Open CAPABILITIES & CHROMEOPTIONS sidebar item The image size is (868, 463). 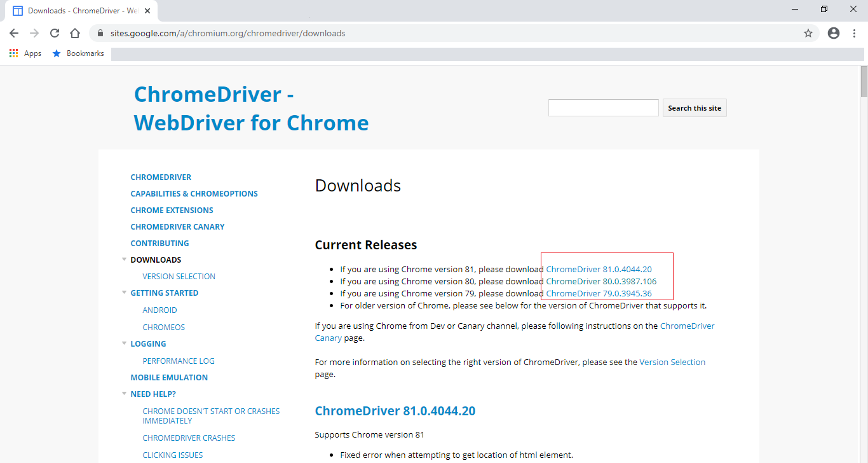[x=194, y=194]
